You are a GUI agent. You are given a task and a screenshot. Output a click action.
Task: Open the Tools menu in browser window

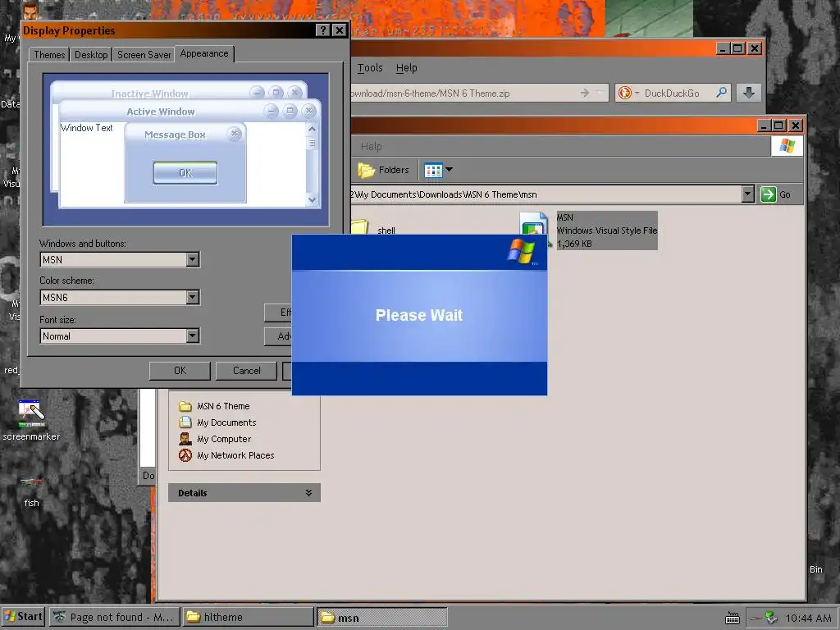click(370, 68)
